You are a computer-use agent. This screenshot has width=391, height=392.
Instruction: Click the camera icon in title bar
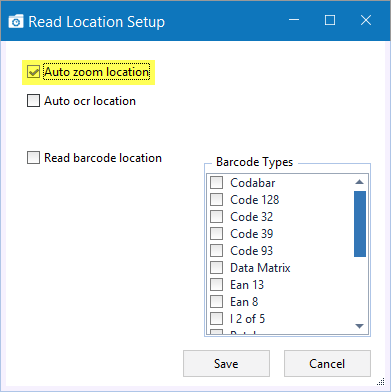(16, 21)
